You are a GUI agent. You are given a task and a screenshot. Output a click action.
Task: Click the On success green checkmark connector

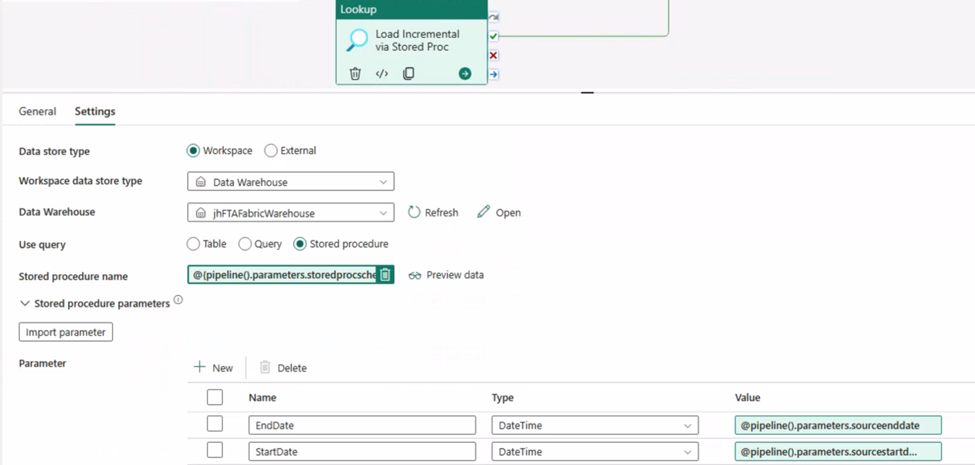click(x=493, y=36)
